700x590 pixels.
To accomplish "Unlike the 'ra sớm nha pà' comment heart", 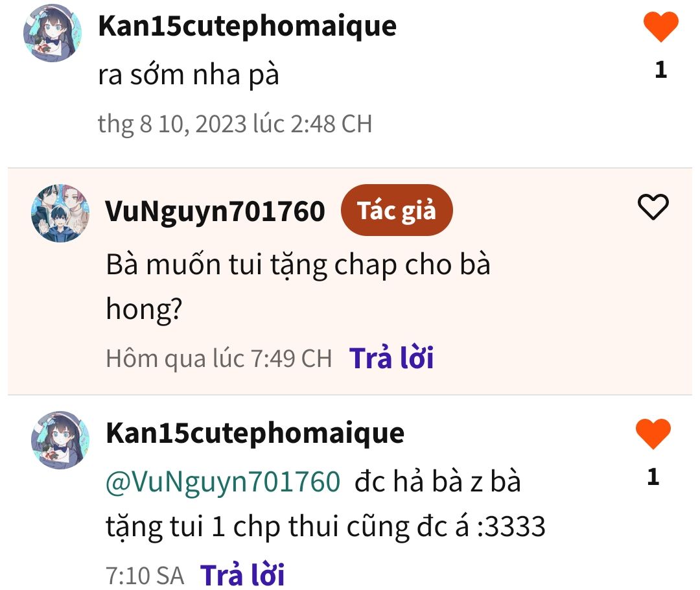I will pyautogui.click(x=660, y=27).
